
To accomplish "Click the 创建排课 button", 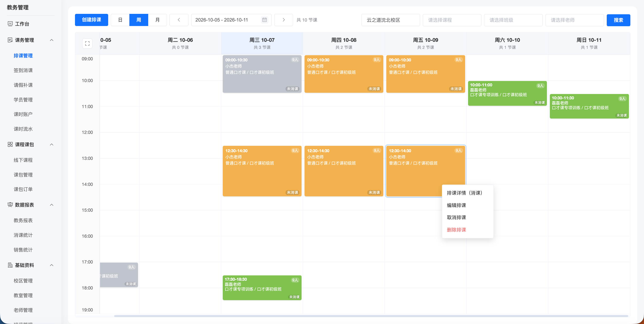I will pyautogui.click(x=92, y=20).
